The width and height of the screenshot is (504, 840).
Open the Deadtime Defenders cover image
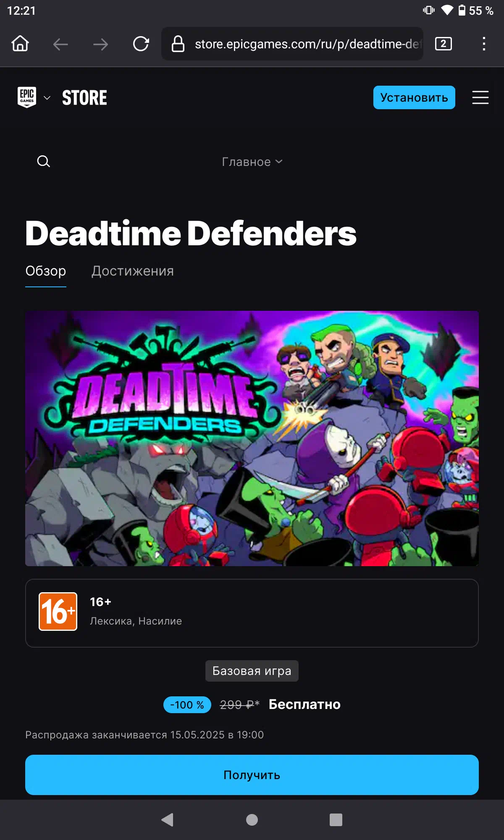(252, 438)
